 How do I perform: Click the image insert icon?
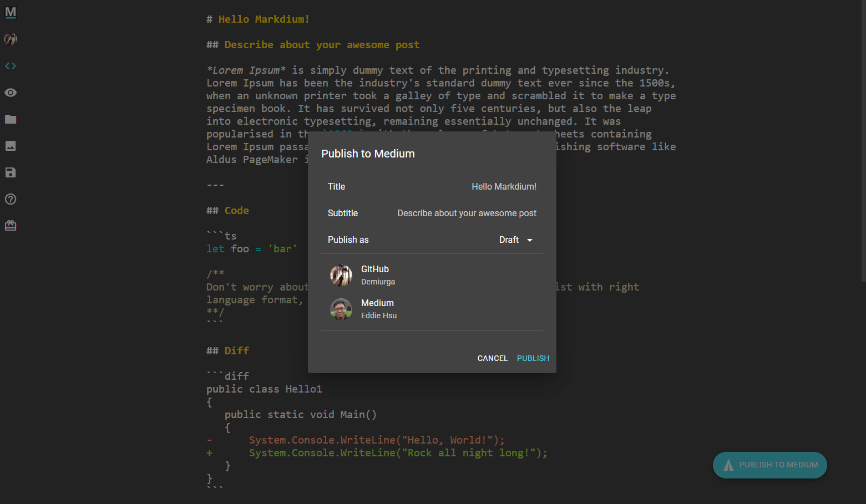click(x=11, y=146)
